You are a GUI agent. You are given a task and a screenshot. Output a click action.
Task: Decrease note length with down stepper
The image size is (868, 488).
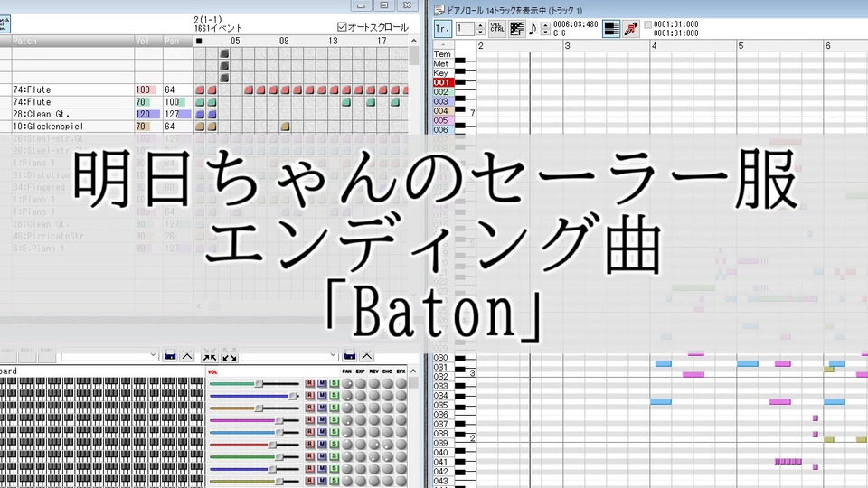545,33
